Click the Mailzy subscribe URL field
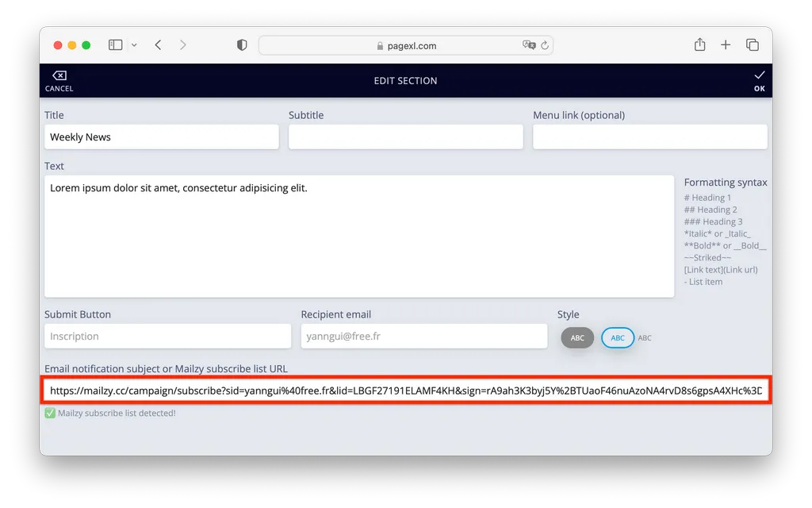Image resolution: width=812 pixels, height=508 pixels. coord(406,391)
